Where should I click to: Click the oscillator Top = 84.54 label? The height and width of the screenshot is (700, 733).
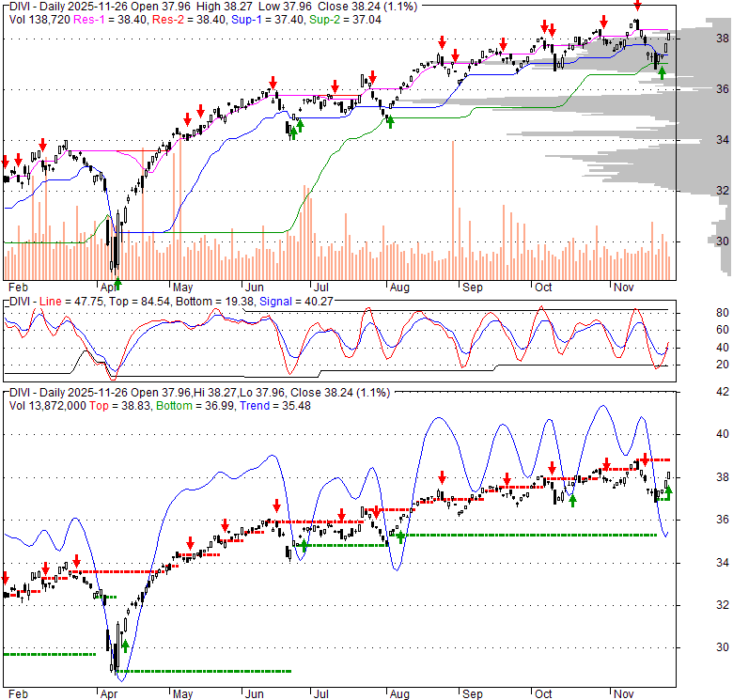point(139,302)
